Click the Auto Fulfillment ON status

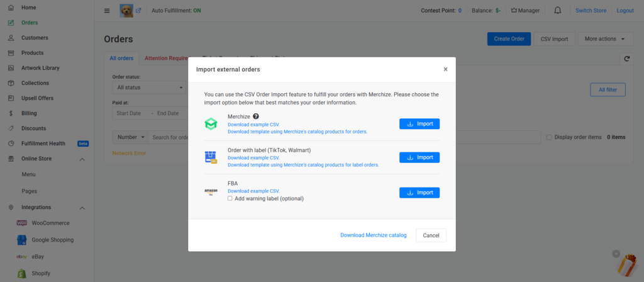[197, 11]
